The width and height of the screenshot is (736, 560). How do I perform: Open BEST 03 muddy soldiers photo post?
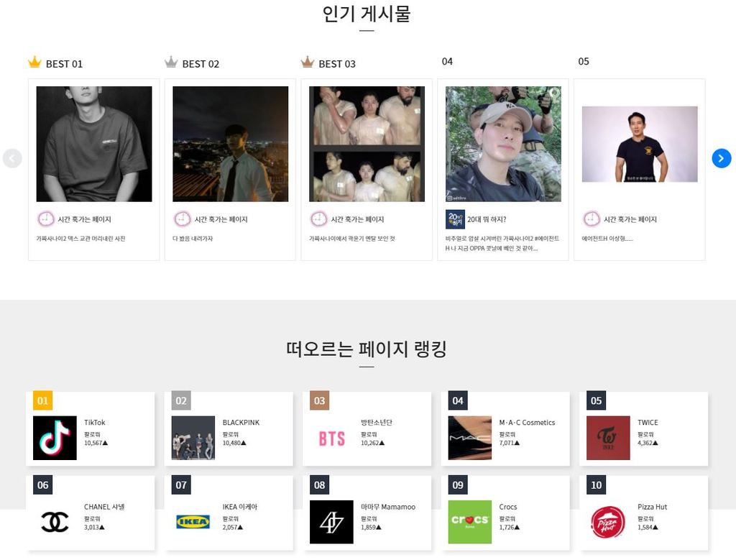click(x=367, y=144)
